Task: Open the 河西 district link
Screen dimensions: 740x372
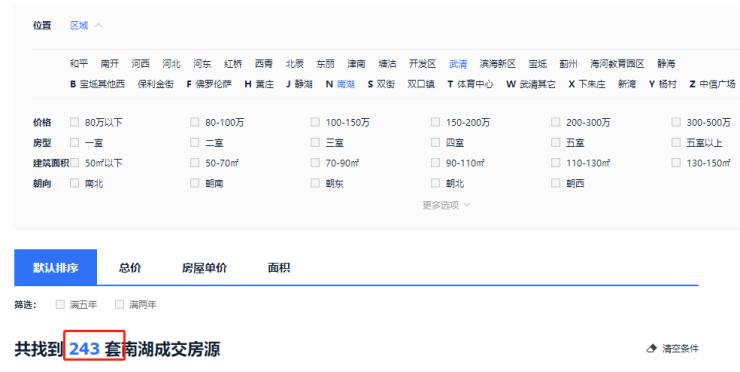Action: point(140,64)
